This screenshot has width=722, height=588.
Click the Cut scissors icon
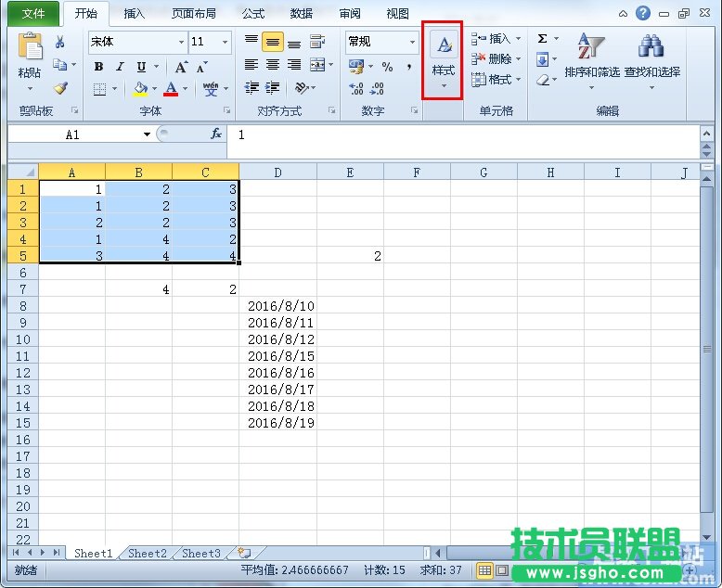click(59, 42)
